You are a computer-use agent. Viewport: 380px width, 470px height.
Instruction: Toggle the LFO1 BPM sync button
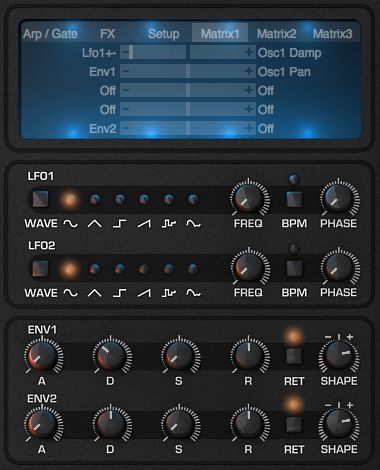pos(294,199)
